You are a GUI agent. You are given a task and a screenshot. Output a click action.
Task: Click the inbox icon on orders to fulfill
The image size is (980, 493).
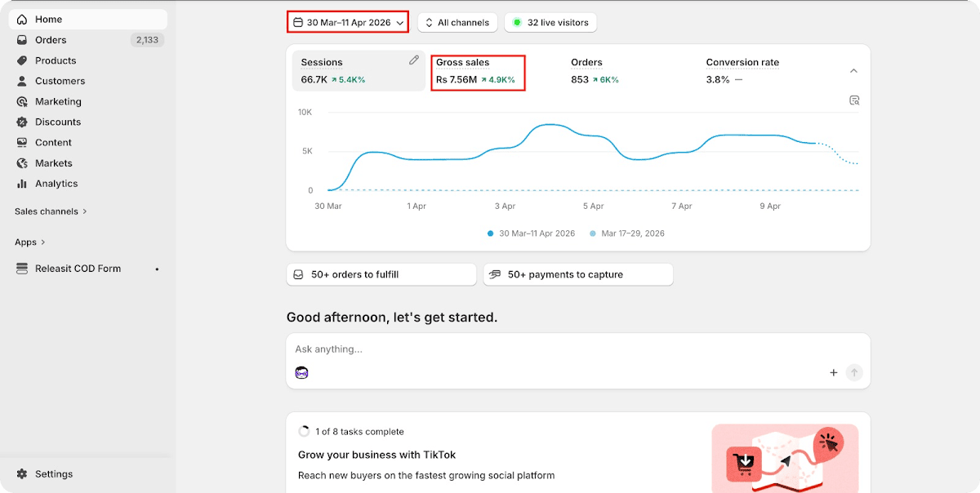(298, 275)
